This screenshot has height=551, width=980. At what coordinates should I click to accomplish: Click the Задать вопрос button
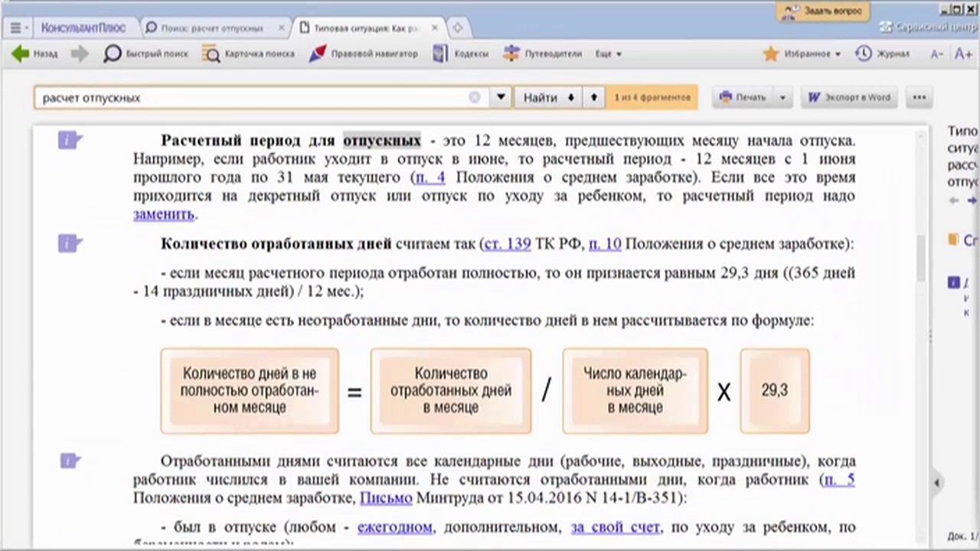[823, 11]
